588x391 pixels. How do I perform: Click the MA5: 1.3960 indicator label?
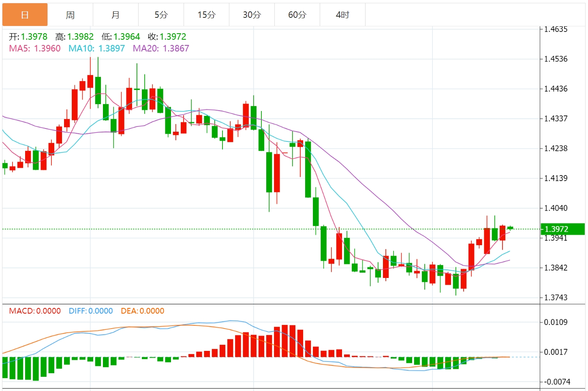click(x=35, y=49)
